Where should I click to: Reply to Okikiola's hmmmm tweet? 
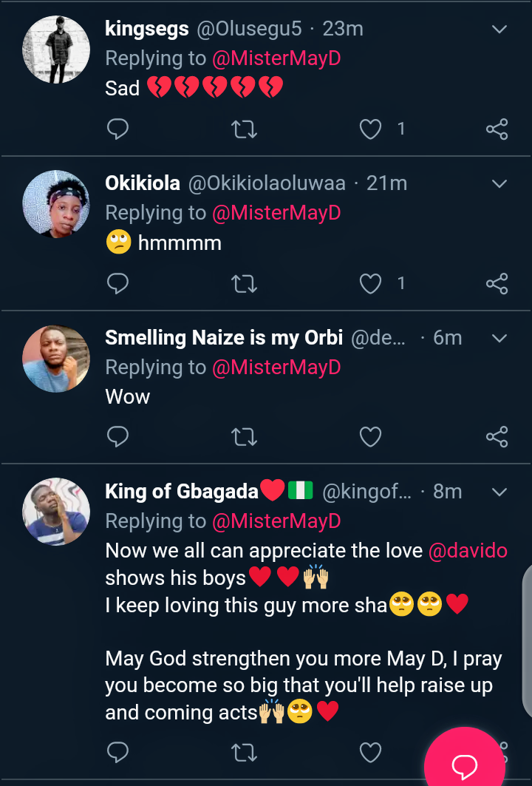coord(118,283)
